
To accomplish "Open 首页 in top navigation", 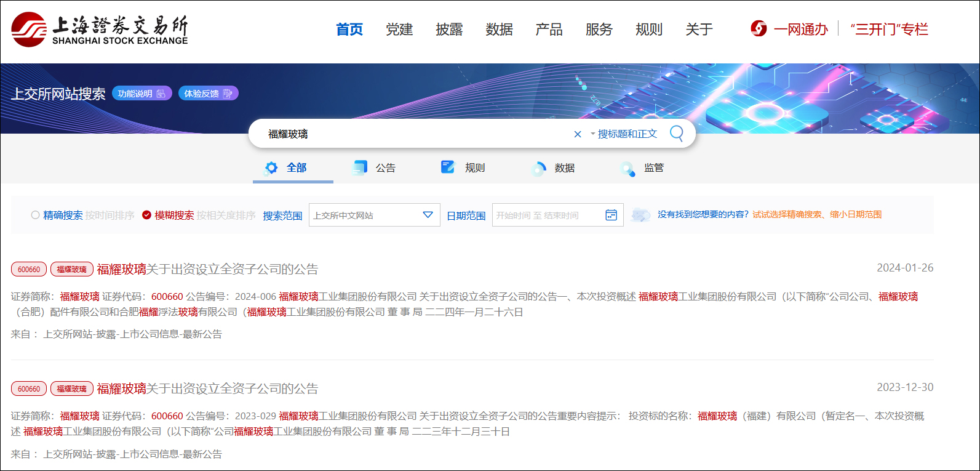I will [x=349, y=29].
